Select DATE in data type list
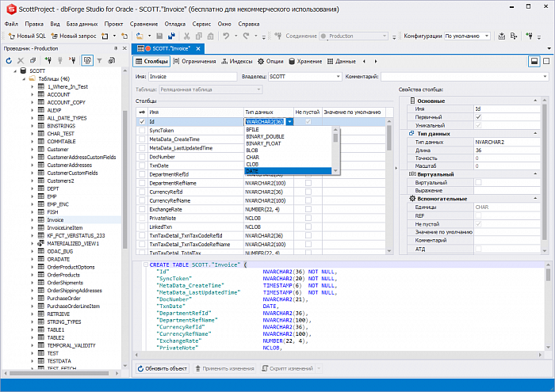555x392 pixels. pyautogui.click(x=288, y=171)
